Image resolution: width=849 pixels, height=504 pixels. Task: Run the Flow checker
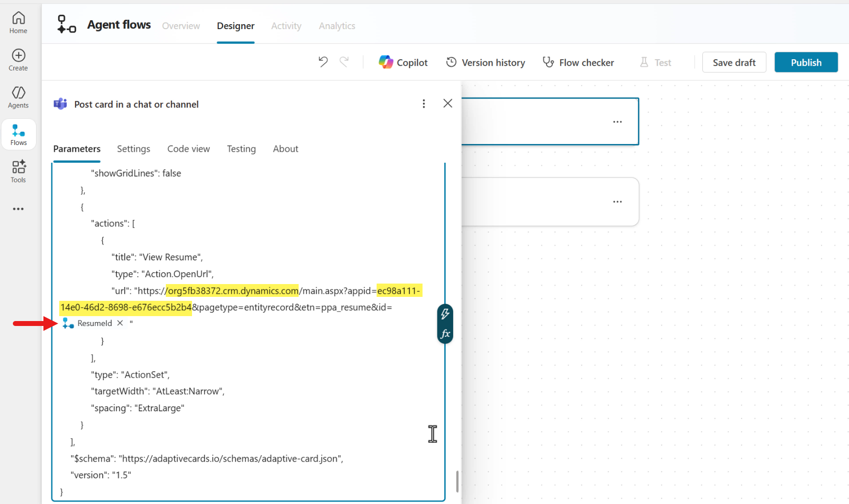(578, 62)
